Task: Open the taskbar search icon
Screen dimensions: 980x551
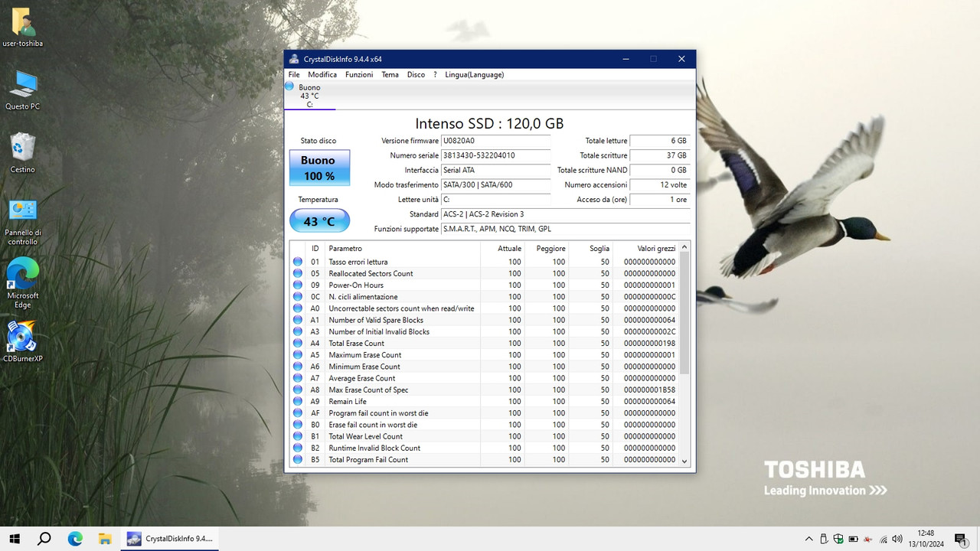Action: (44, 539)
